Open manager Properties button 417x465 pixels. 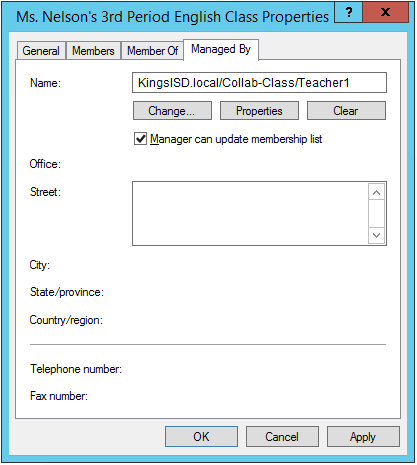click(259, 111)
